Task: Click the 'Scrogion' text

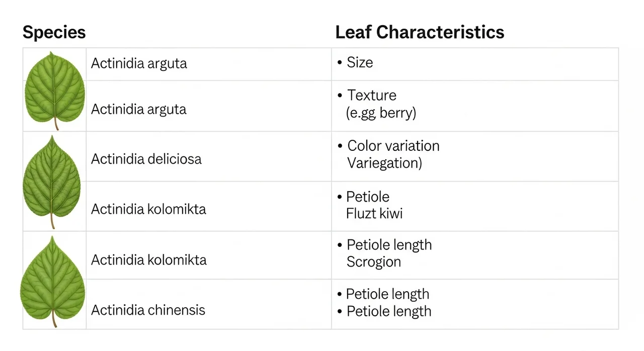Action: tap(373, 262)
